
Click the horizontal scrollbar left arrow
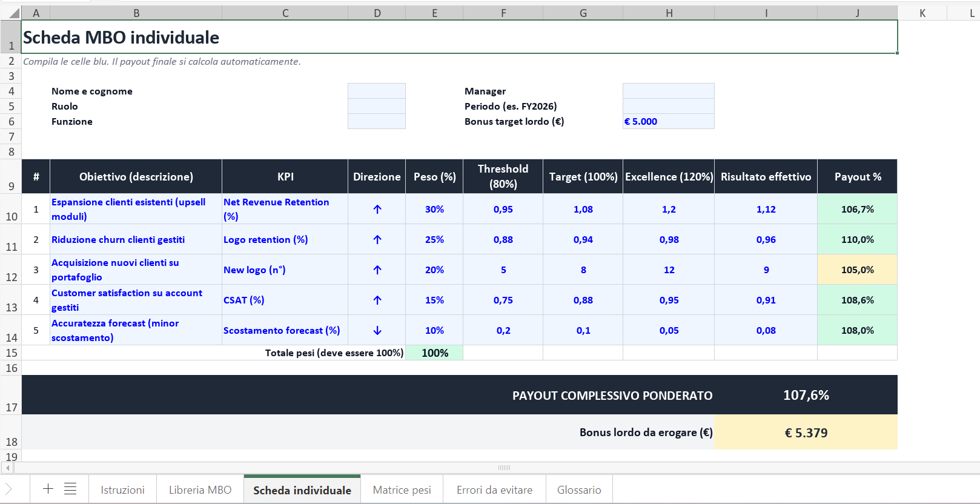[8, 468]
